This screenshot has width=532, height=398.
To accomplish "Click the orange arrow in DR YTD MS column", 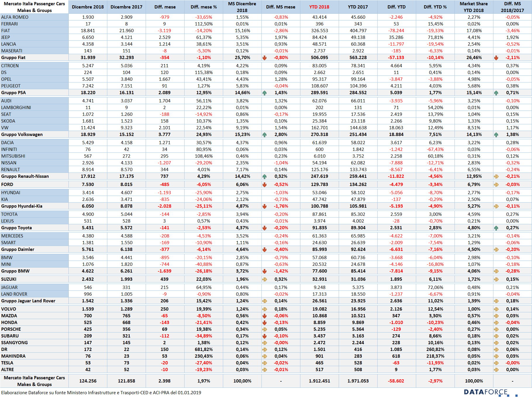I will pyautogui.click(x=496, y=349).
